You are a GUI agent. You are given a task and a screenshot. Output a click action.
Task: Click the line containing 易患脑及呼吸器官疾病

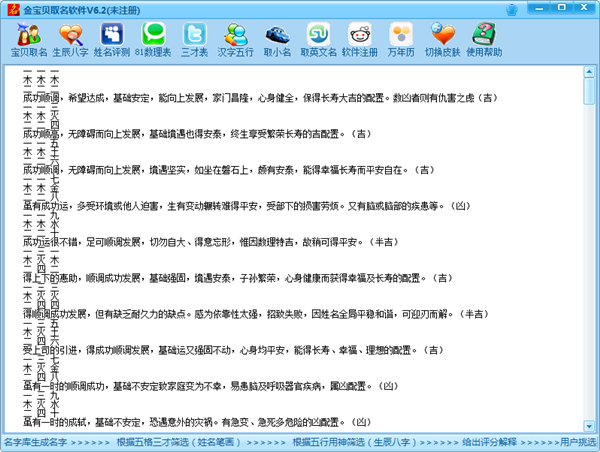[210, 386]
